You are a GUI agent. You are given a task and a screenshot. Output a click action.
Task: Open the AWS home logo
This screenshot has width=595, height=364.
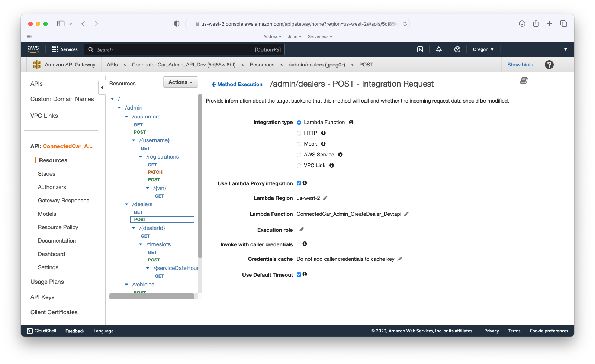coord(33,49)
